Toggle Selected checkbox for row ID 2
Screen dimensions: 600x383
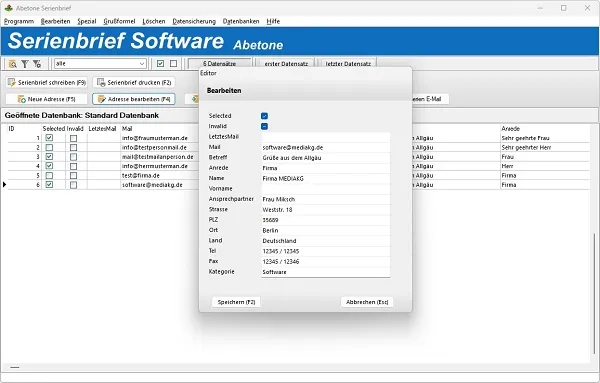[49, 147]
